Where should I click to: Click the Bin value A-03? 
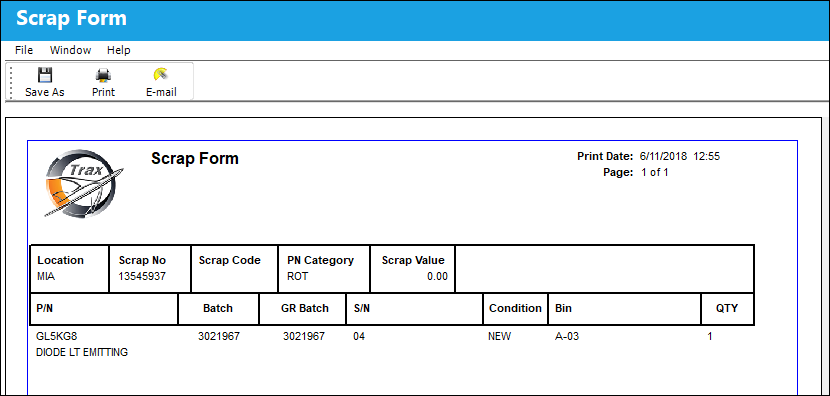coord(567,336)
